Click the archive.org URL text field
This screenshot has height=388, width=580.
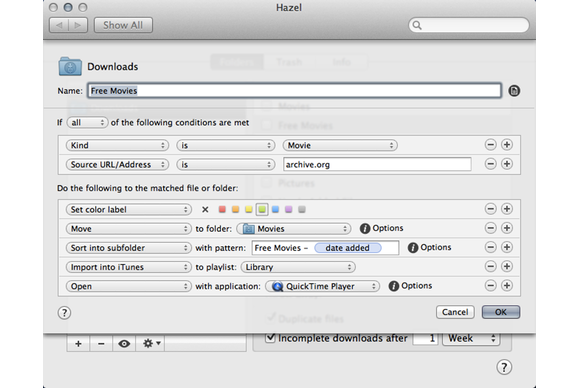(x=377, y=164)
